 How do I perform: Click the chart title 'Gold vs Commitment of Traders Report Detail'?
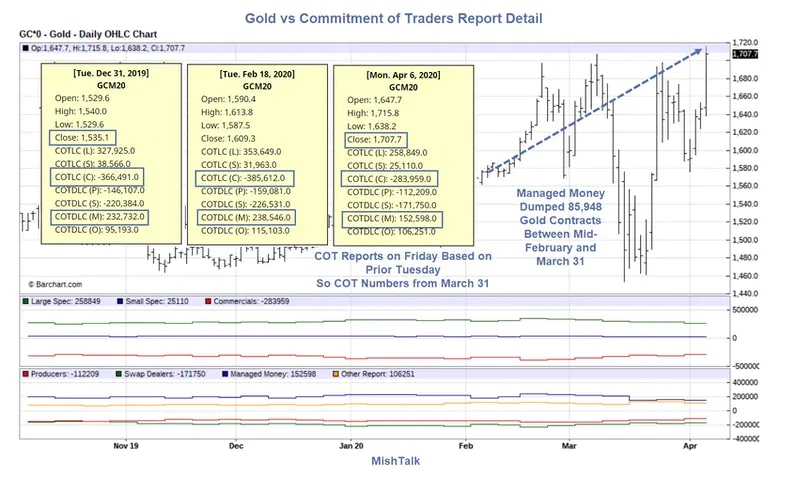(393, 19)
